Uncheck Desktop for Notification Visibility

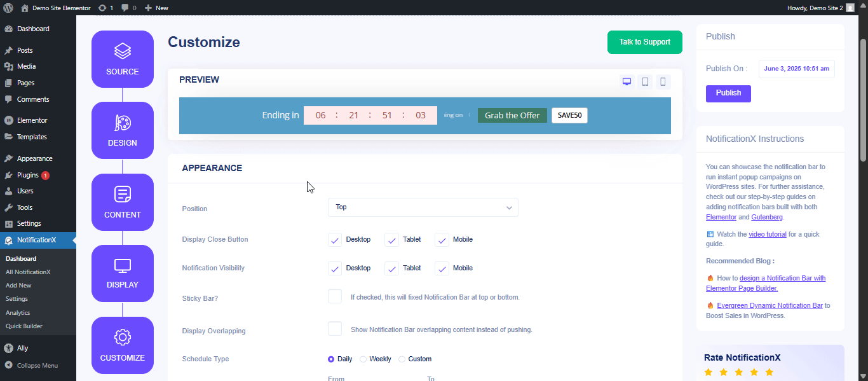coord(335,268)
